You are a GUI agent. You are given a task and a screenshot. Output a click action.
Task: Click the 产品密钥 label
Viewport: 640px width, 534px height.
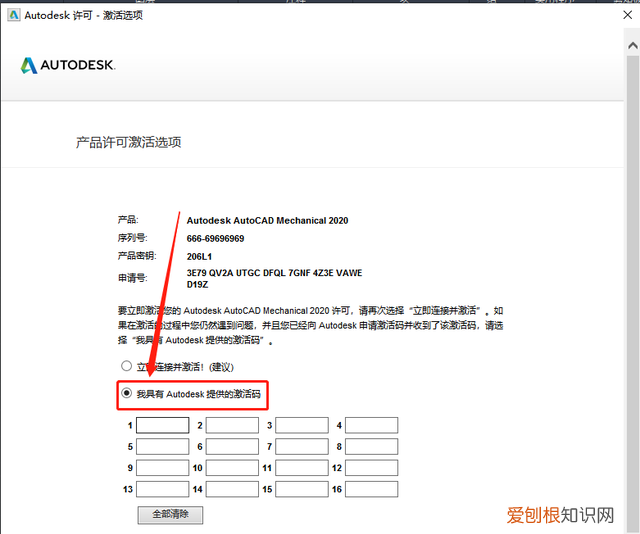137,256
